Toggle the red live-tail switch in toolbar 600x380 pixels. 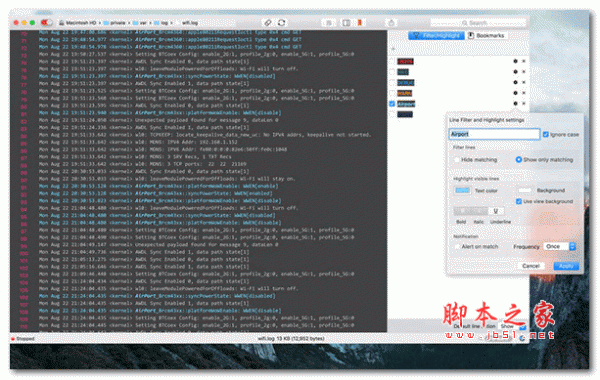coord(47,23)
